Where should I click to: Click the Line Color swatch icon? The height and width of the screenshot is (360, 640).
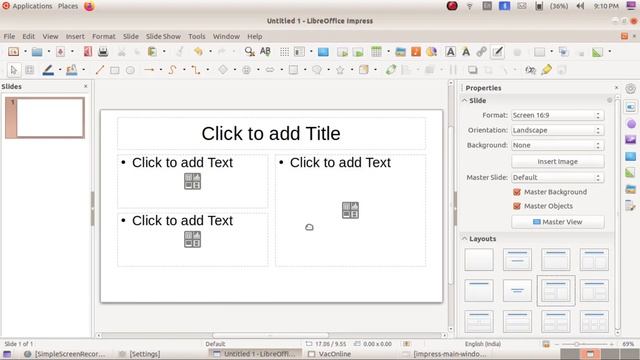tap(48, 70)
